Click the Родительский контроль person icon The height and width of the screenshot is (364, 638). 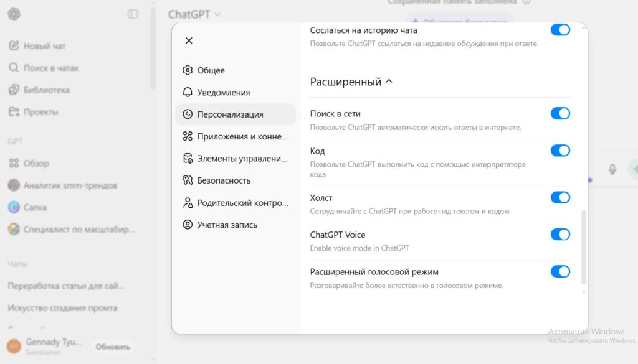pyautogui.click(x=188, y=203)
